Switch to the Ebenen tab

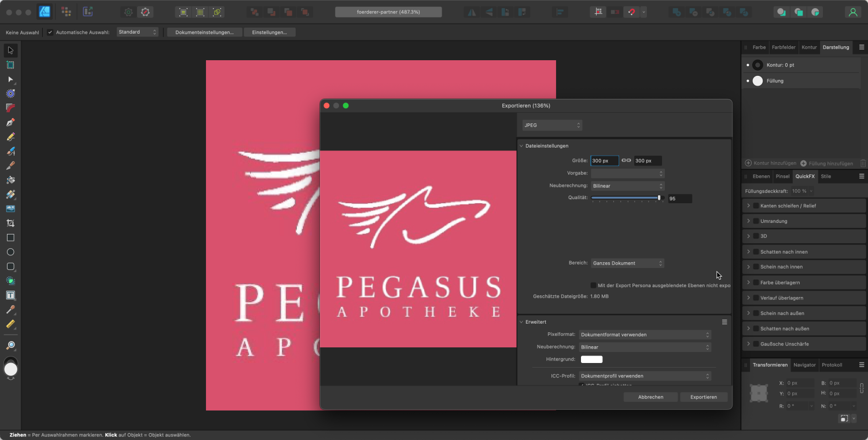(761, 176)
